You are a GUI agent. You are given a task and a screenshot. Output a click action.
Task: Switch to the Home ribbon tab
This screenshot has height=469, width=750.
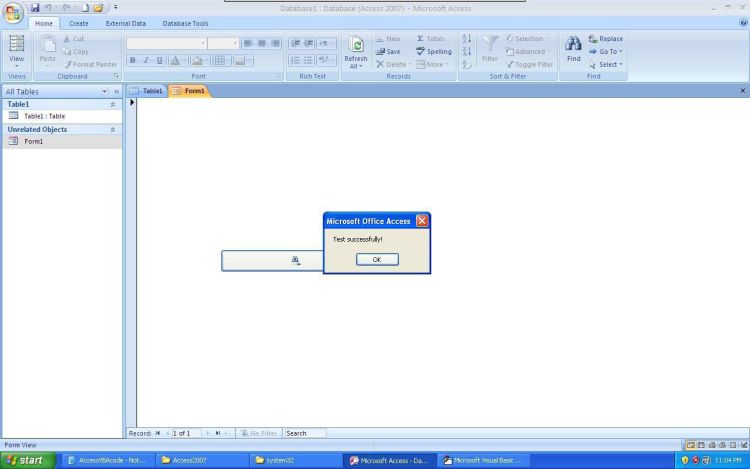(44, 23)
